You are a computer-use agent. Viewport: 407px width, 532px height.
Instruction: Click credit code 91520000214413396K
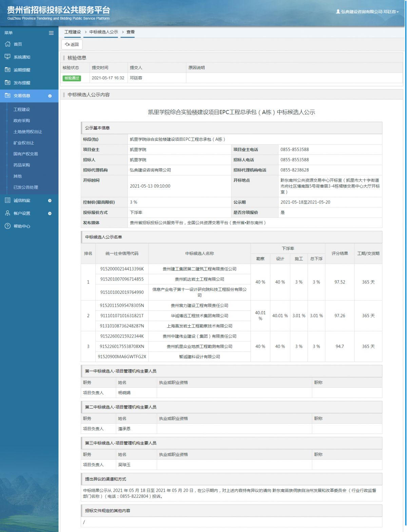[x=122, y=269]
